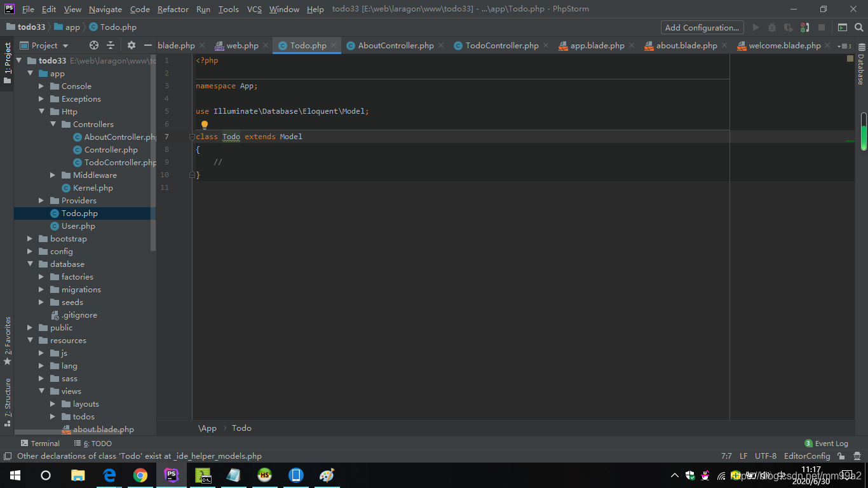Viewport: 868px width, 488px height.
Task: Toggle the file read-only lock icon
Action: [841, 456]
